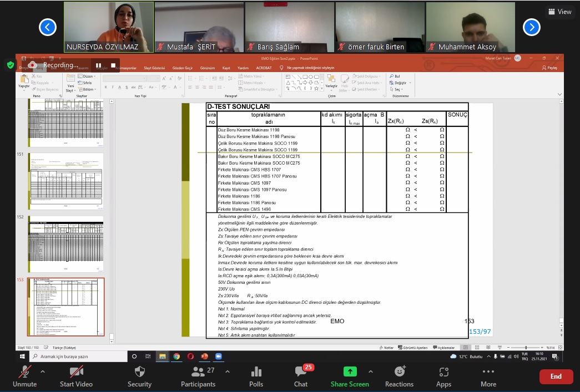Adjust the PowerPoint zoom slider
The image size is (580, 392).
tap(526, 348)
